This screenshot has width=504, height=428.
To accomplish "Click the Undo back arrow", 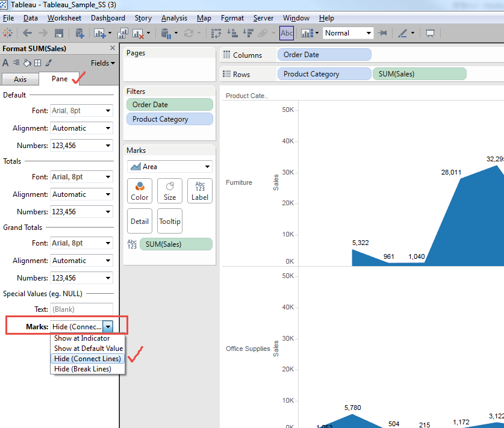I will click(27, 33).
